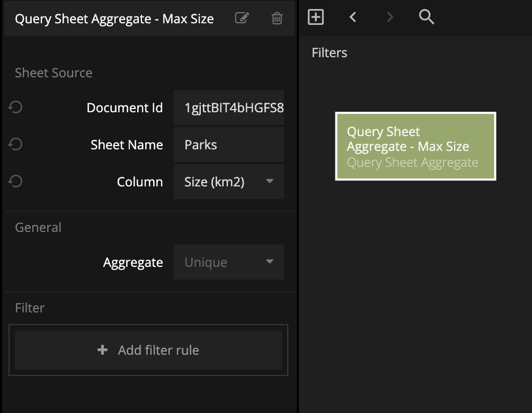The height and width of the screenshot is (413, 532).
Task: Select the Query Sheet Aggregate node card
Action: pyautogui.click(x=415, y=146)
